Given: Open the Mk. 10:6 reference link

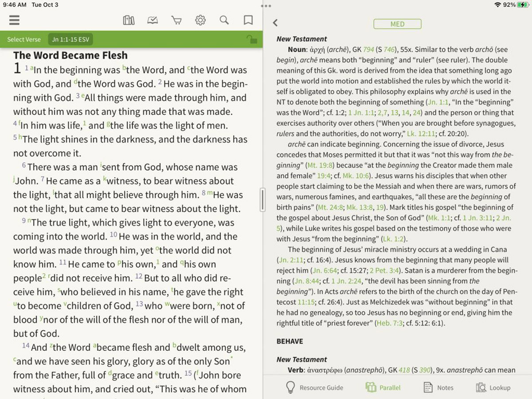Looking at the screenshot, I should [355, 176].
